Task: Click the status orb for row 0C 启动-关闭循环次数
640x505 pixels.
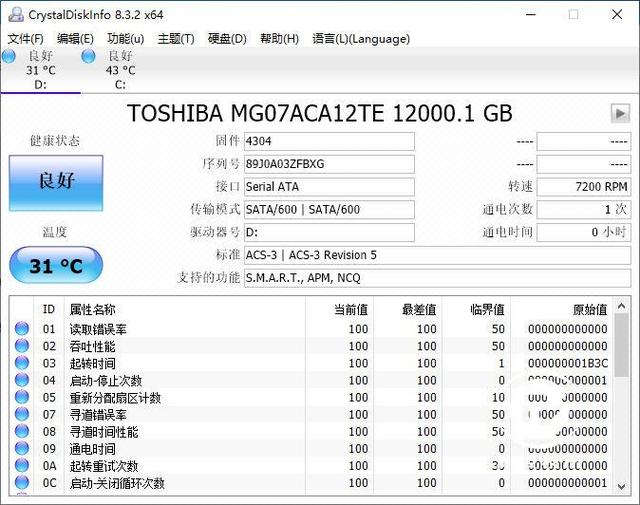Action: pyautogui.click(x=22, y=483)
